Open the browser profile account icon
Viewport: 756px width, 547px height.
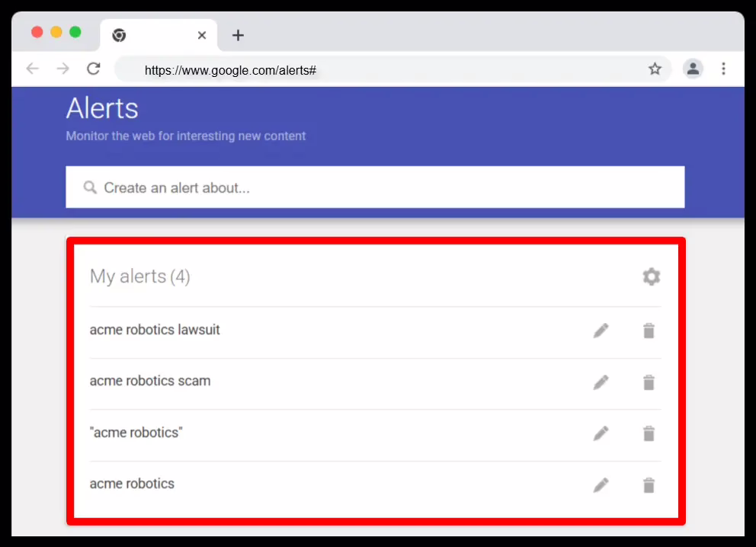point(693,69)
